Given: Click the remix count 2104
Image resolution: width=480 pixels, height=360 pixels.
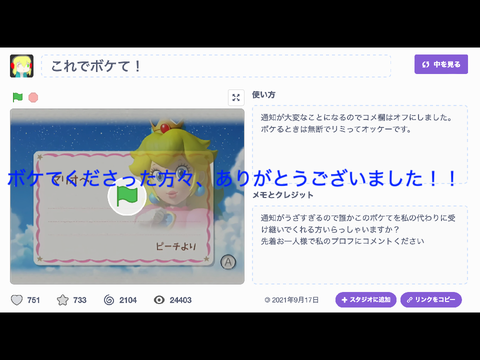Looking at the screenshot, I should click(128, 300).
